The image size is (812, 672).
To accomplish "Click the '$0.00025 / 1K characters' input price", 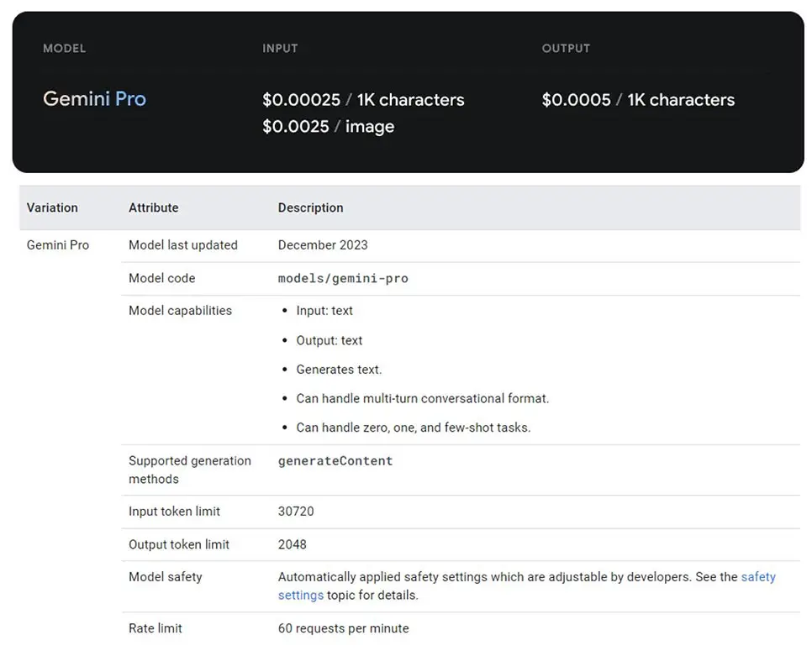I will click(363, 99).
